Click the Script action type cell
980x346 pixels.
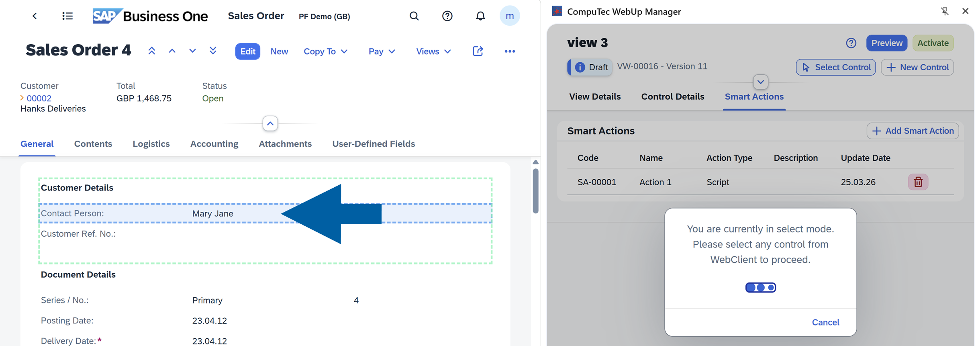718,182
